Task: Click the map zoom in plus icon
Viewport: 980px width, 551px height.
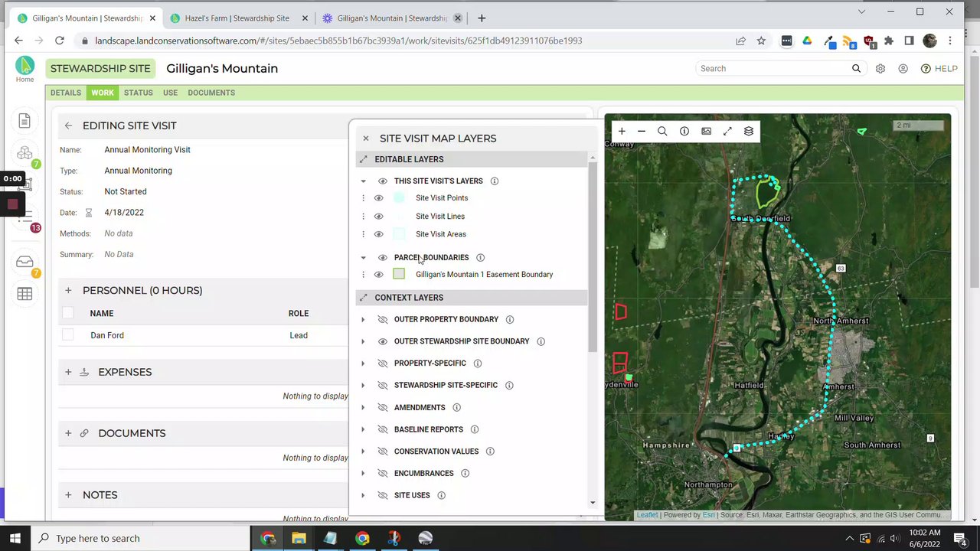Action: (x=622, y=132)
